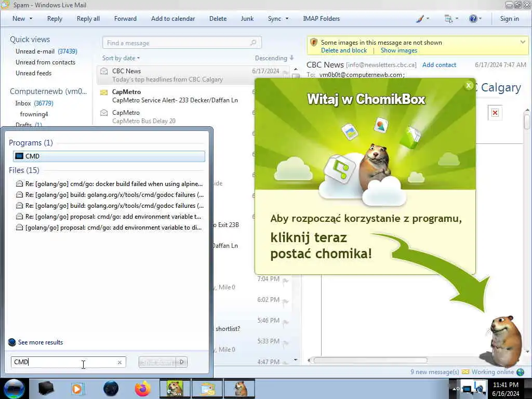The width and height of the screenshot is (532, 399).
Task: Flag the CBC News message
Action: 286,72
